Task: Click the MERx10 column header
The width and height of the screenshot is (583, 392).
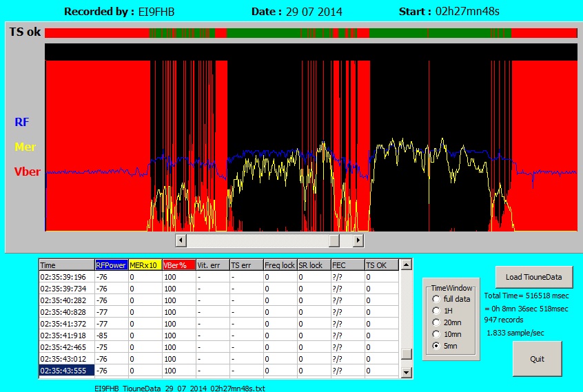Action: (x=145, y=265)
